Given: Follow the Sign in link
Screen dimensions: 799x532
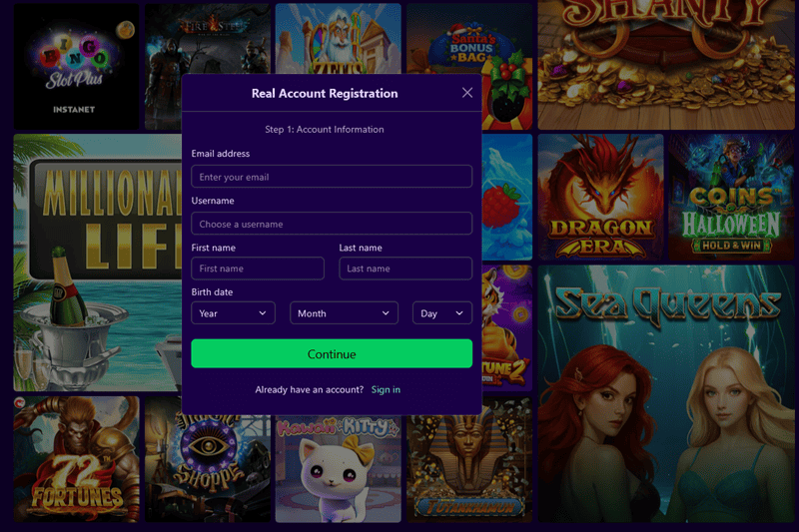Looking at the screenshot, I should pos(386,389).
